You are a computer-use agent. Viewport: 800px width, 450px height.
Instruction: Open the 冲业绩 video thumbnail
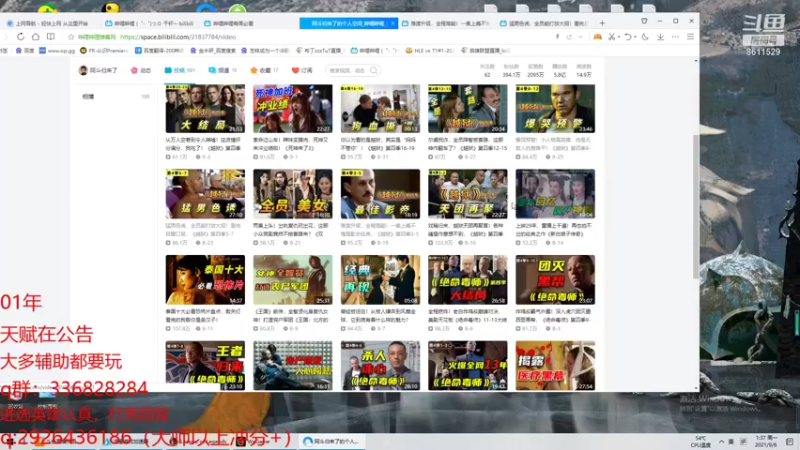point(293,109)
